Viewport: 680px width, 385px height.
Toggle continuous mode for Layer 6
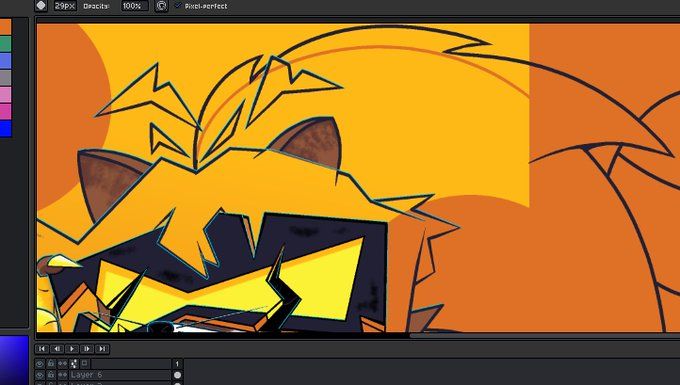point(62,375)
